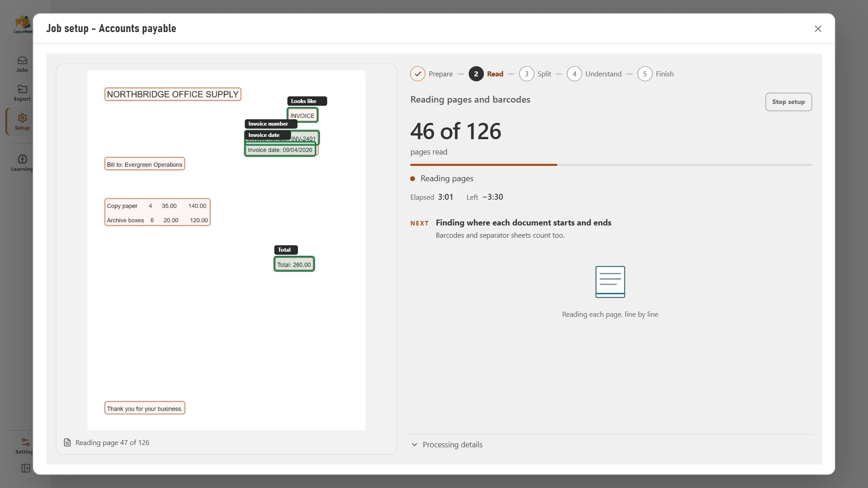Click Thank you for your business text
This screenshot has width=868, height=488.
coord(145,408)
